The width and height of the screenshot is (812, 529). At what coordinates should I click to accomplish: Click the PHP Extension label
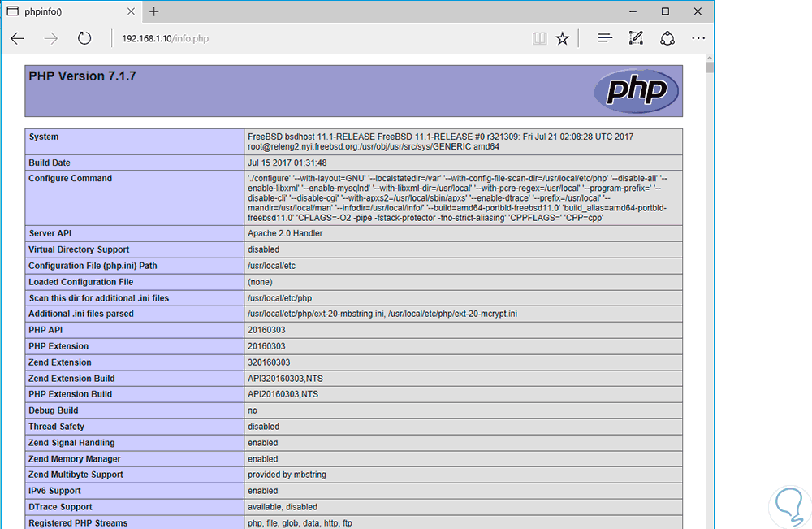tap(58, 346)
